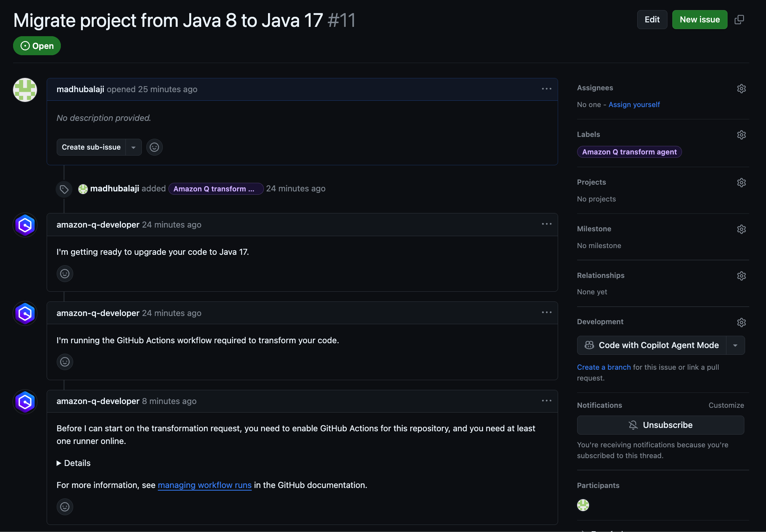The width and height of the screenshot is (766, 532).
Task: Click madhubalaji participant avatar
Action: pyautogui.click(x=583, y=505)
